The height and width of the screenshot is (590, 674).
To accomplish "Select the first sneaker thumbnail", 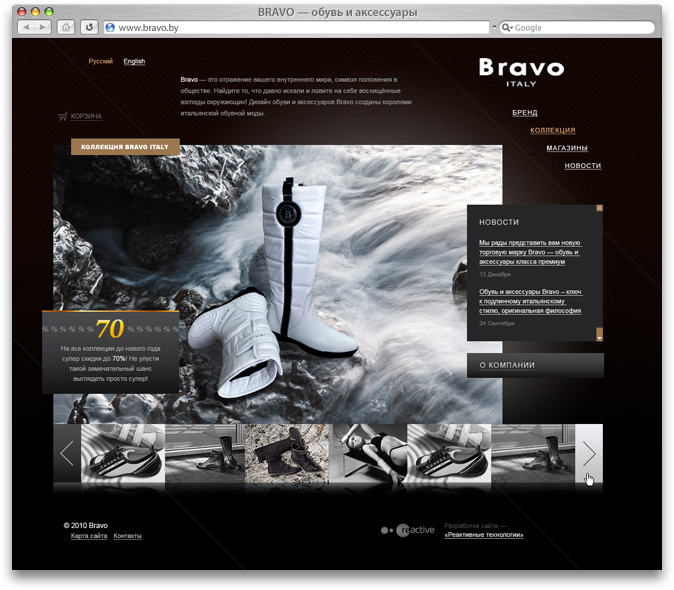I will (x=123, y=453).
